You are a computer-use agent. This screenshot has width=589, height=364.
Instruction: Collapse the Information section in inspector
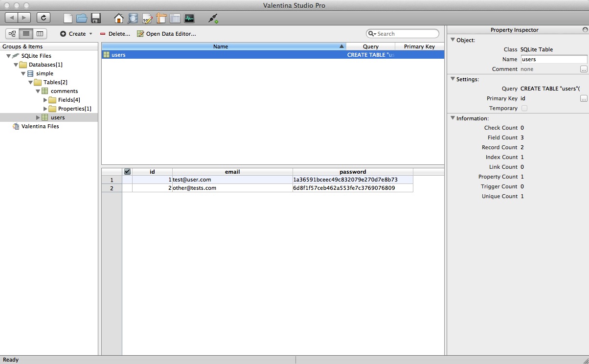point(453,118)
